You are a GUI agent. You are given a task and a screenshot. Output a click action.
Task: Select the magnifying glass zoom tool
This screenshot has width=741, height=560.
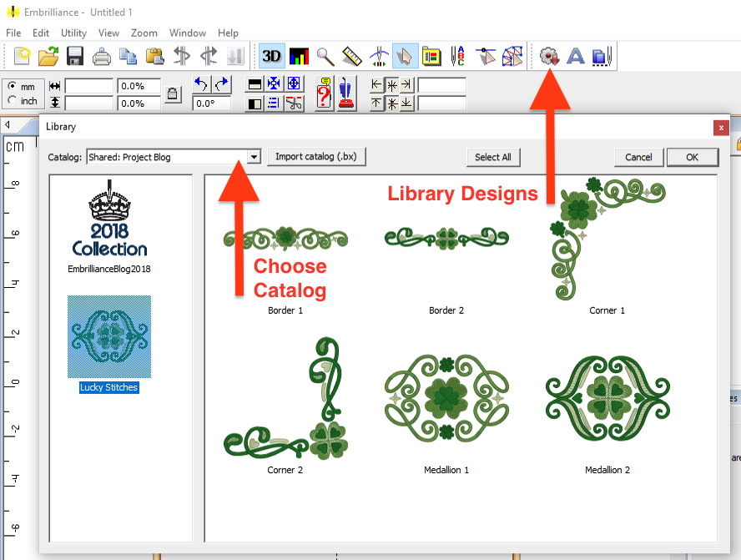coord(325,56)
